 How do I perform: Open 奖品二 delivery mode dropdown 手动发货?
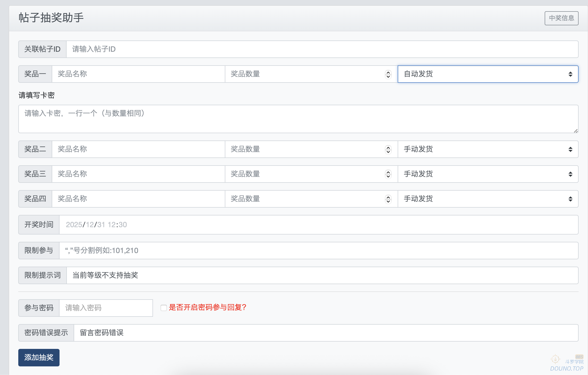[488, 149]
